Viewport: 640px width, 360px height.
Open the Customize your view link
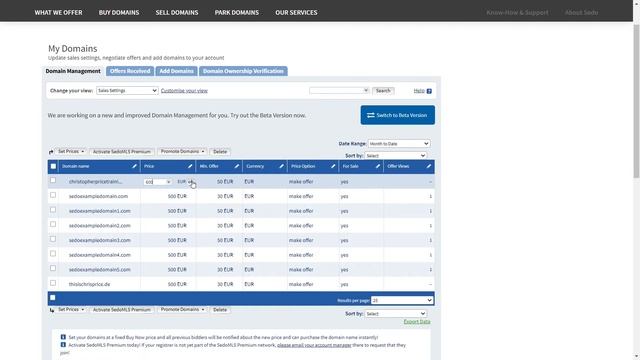point(184,91)
